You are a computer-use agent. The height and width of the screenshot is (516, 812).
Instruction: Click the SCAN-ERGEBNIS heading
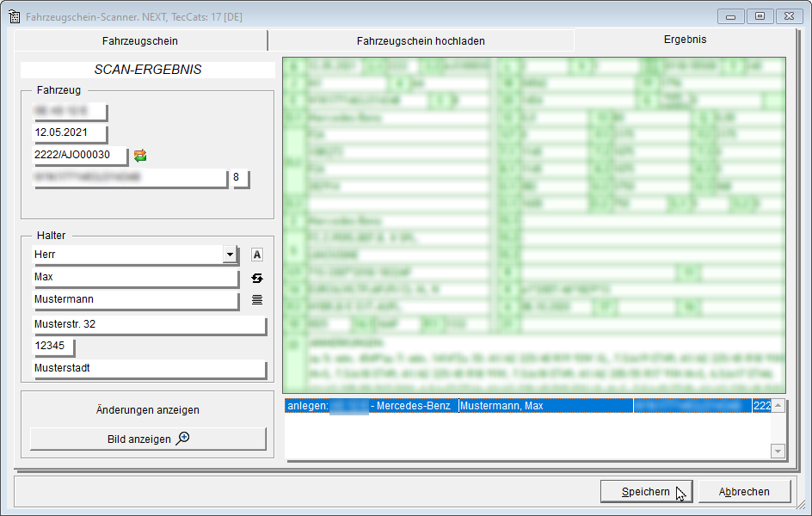148,70
